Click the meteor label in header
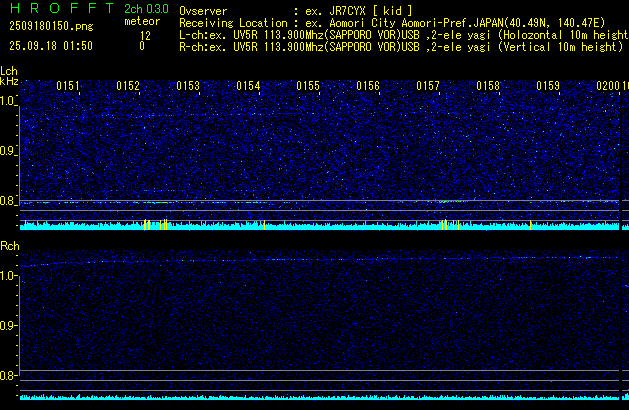Image resolution: width=629 pixels, height=410 pixels. click(x=142, y=21)
